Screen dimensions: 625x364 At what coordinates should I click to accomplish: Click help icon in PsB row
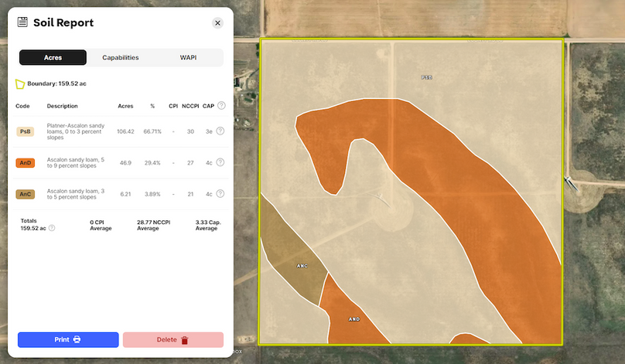coord(220,131)
